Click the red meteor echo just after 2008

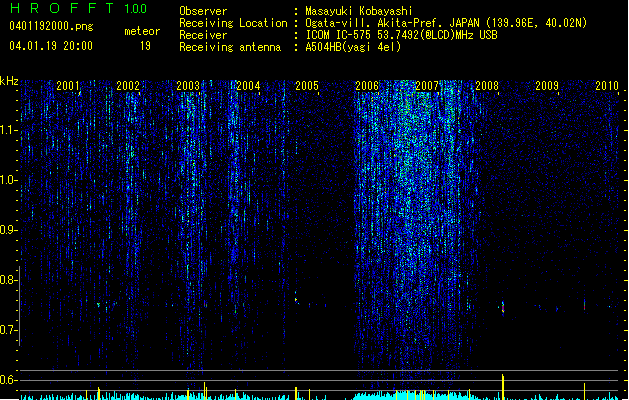pyautogui.click(x=503, y=309)
